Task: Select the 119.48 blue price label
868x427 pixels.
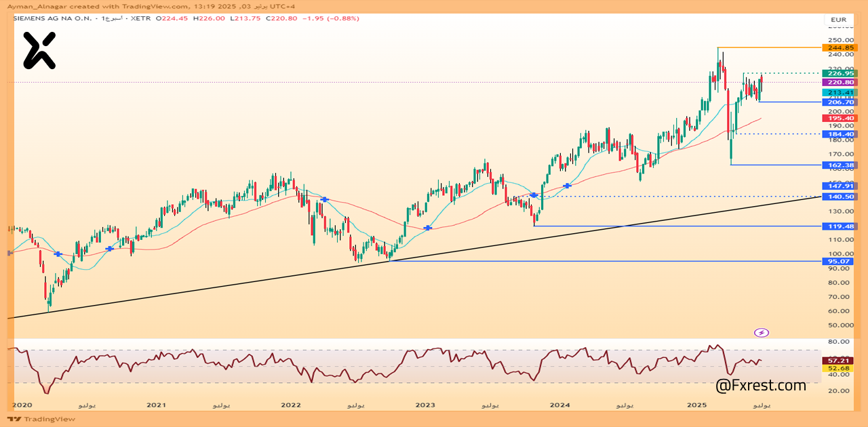Action: [840, 226]
